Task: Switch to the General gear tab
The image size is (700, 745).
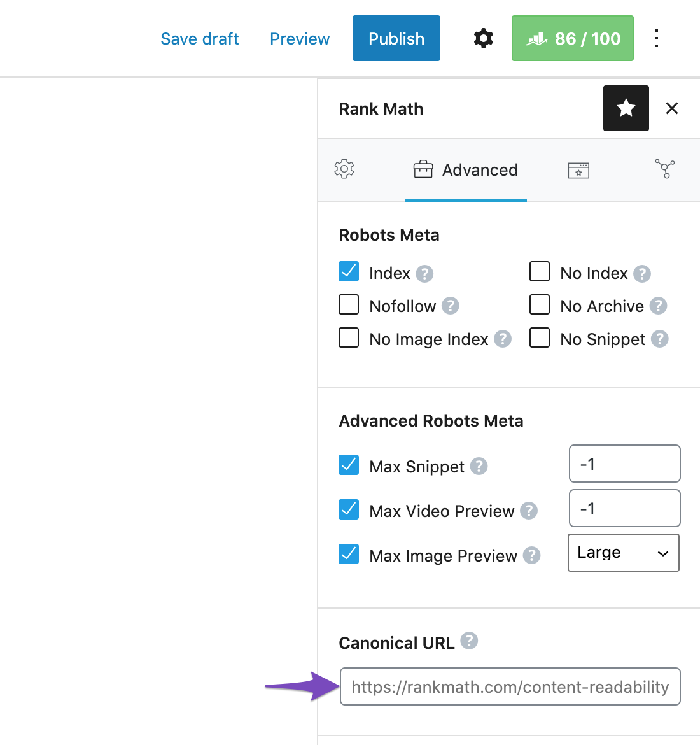Action: click(x=344, y=169)
